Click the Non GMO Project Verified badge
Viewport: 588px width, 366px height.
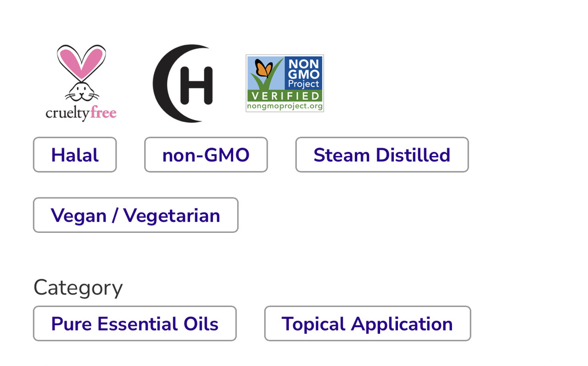[285, 83]
